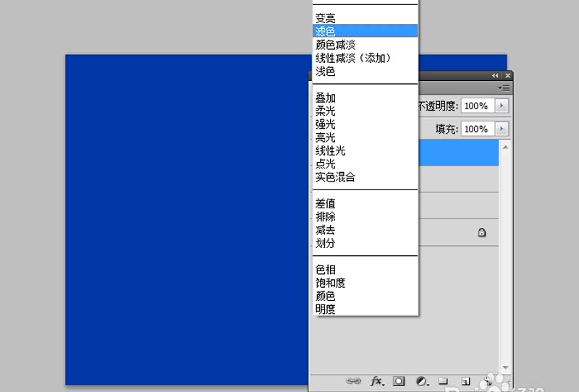
Task: Select the 点光 blend mode
Action: point(365,163)
